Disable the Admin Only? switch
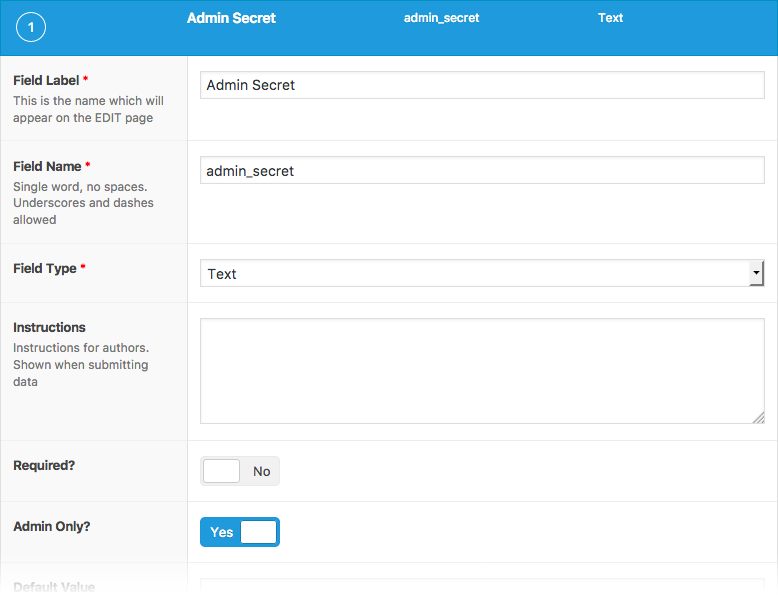778x596 pixels. (x=240, y=532)
